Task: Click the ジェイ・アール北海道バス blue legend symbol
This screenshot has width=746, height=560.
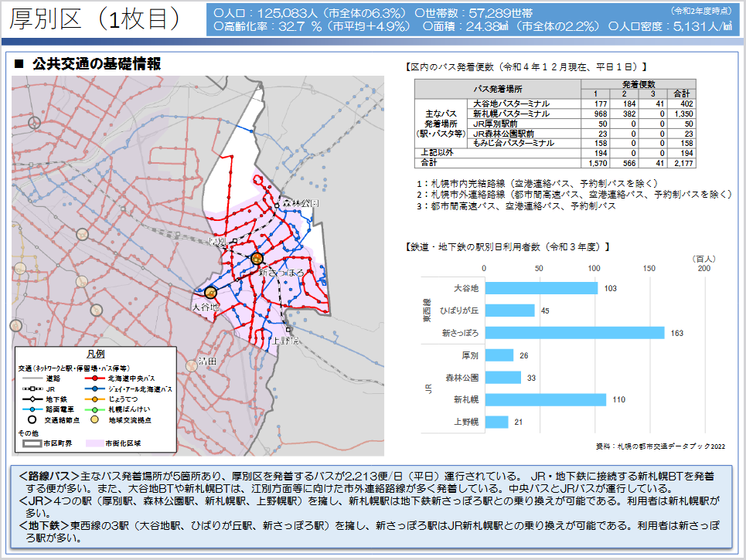Action: [95, 389]
